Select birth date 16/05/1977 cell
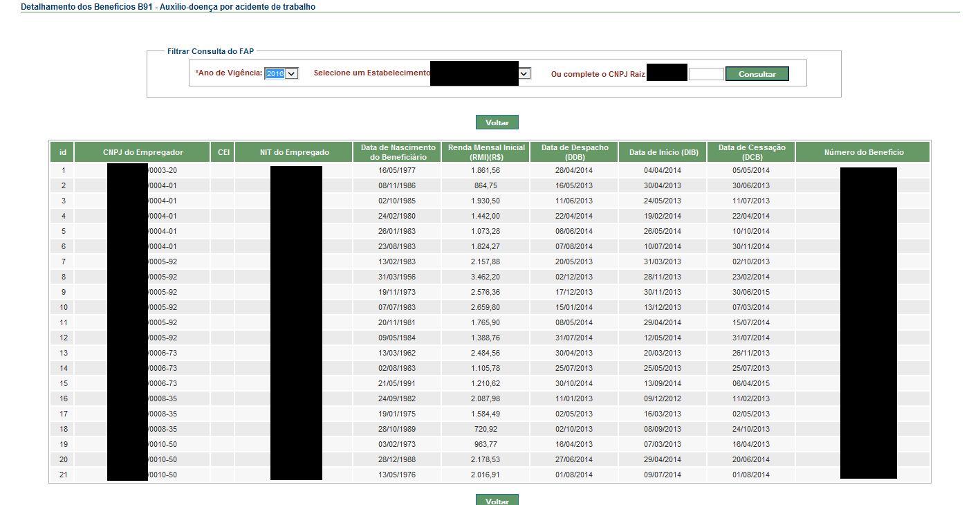Viewport: 980px width, 505px height. [397, 170]
